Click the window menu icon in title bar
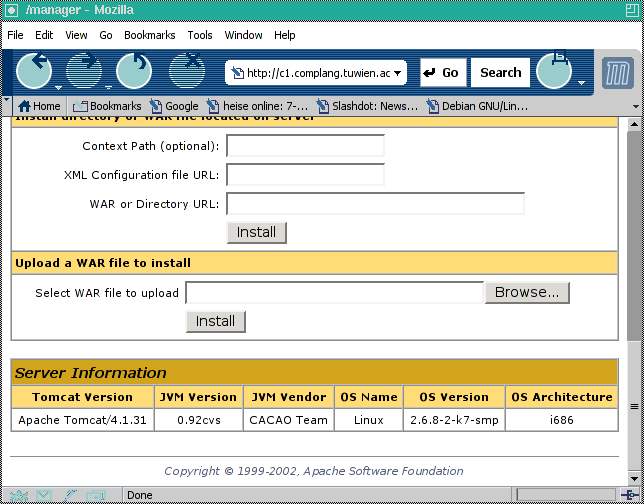This screenshot has width=644, height=504. point(11,10)
